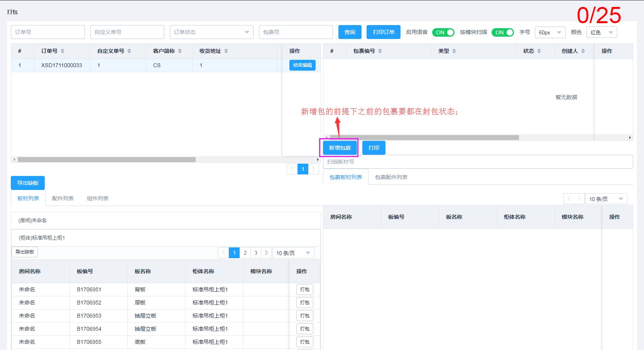Click sort arrows beside 自定义单号 header
The height and width of the screenshot is (350, 644).
tap(129, 51)
